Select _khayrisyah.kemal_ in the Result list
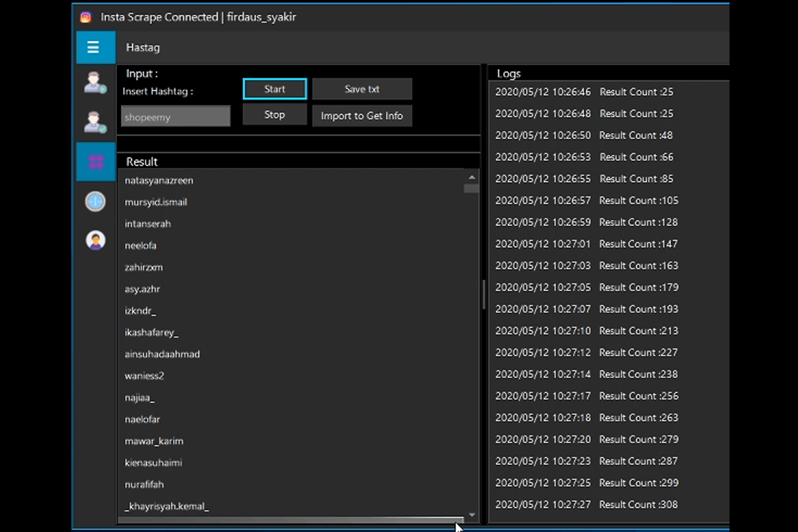The image size is (798, 532). [x=167, y=506]
